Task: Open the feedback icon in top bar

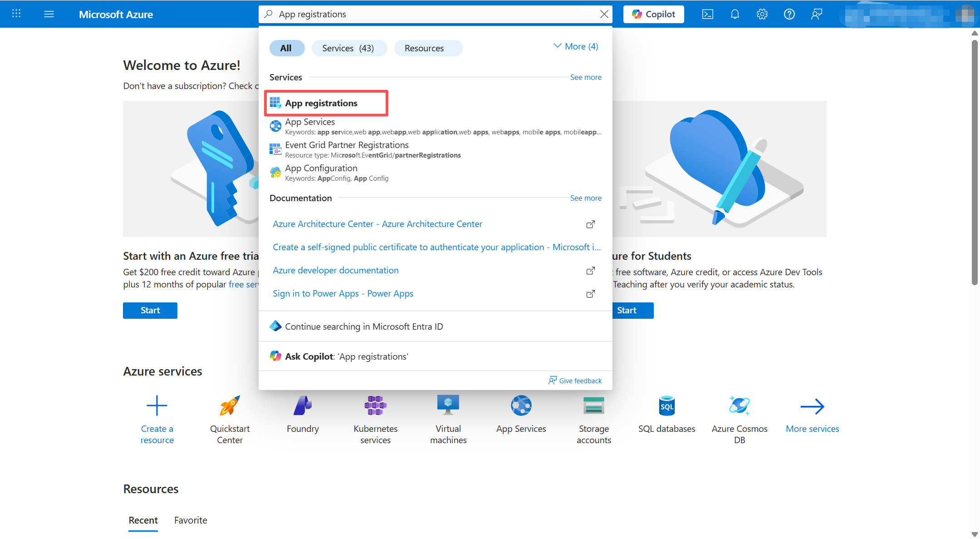Action: click(x=816, y=14)
